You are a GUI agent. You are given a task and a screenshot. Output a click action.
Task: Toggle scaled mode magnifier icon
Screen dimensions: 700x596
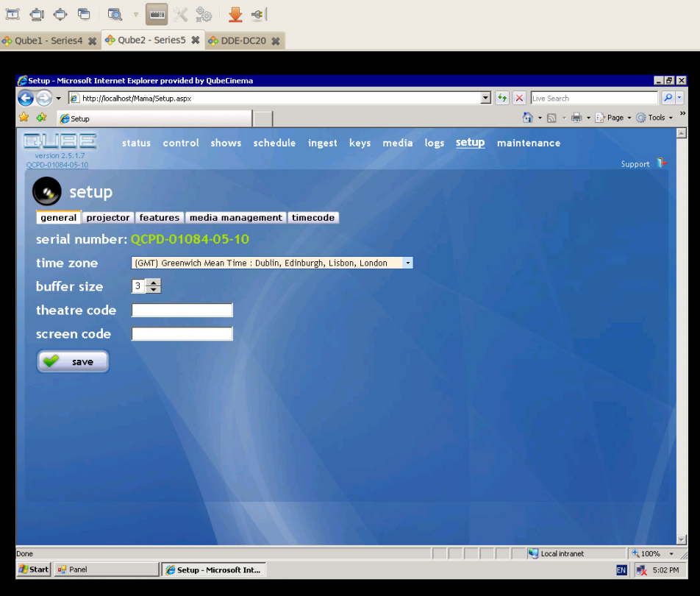115,14
